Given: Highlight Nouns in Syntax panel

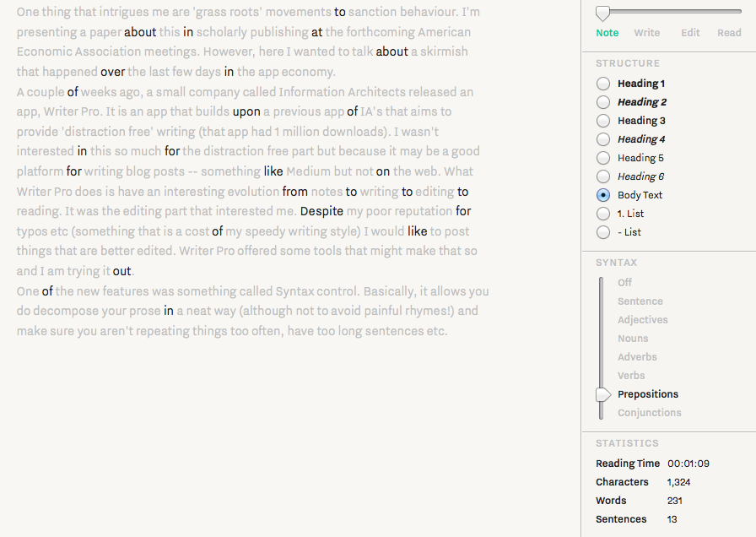Looking at the screenshot, I should [633, 339].
